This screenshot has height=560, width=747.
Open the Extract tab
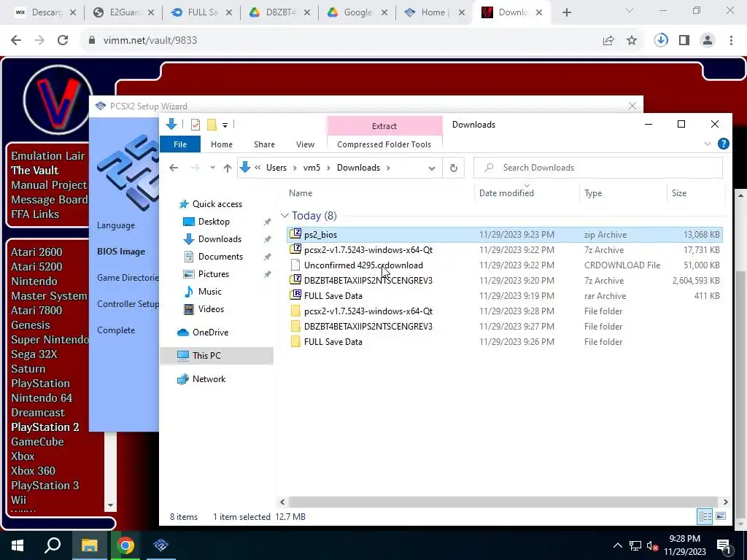[384, 125]
